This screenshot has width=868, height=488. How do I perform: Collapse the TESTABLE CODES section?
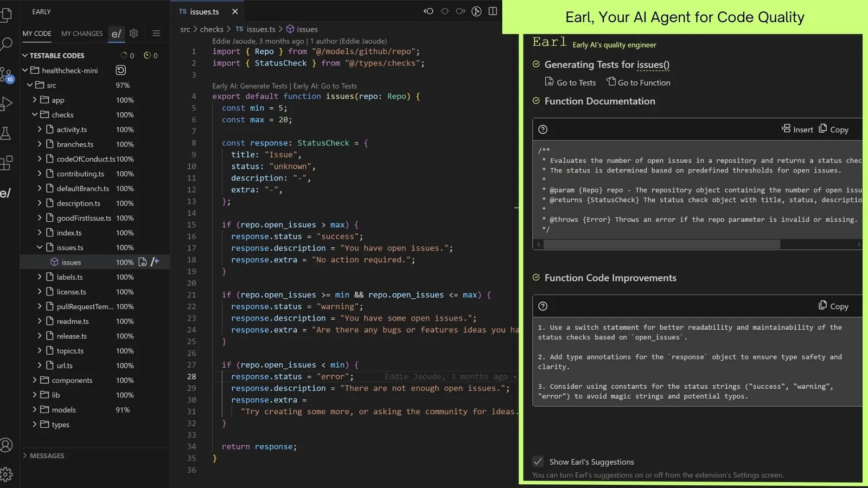pyautogui.click(x=24, y=55)
